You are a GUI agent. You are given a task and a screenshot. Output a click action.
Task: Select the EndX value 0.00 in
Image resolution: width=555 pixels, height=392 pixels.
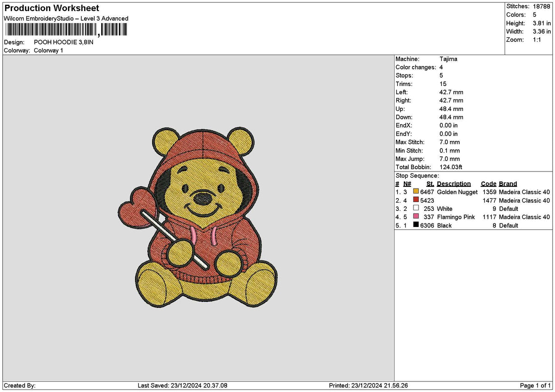point(449,126)
